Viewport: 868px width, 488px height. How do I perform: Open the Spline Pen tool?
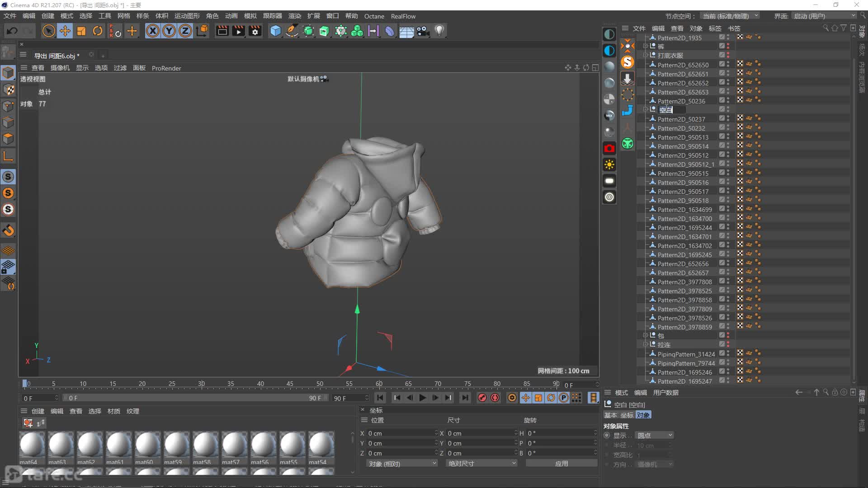click(292, 31)
